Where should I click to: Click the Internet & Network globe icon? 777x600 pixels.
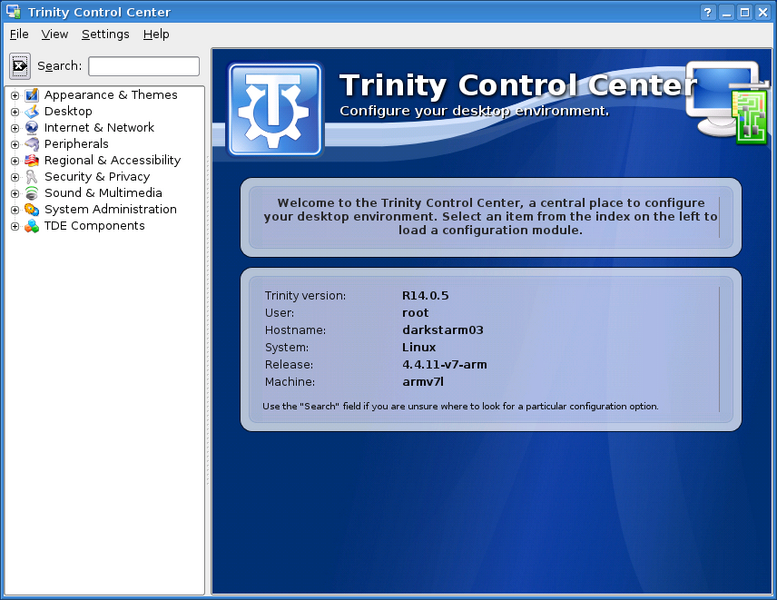click(32, 127)
